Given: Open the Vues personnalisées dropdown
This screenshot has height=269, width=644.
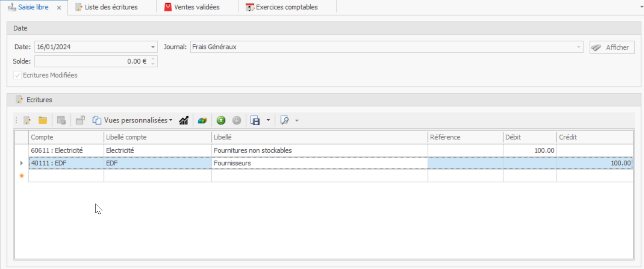Looking at the screenshot, I should [132, 120].
